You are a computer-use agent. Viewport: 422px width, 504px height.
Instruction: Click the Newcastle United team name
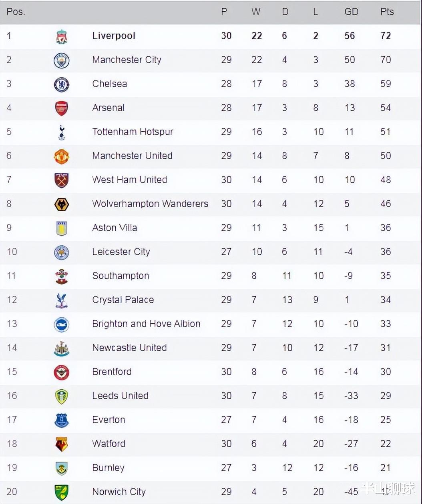point(129,348)
